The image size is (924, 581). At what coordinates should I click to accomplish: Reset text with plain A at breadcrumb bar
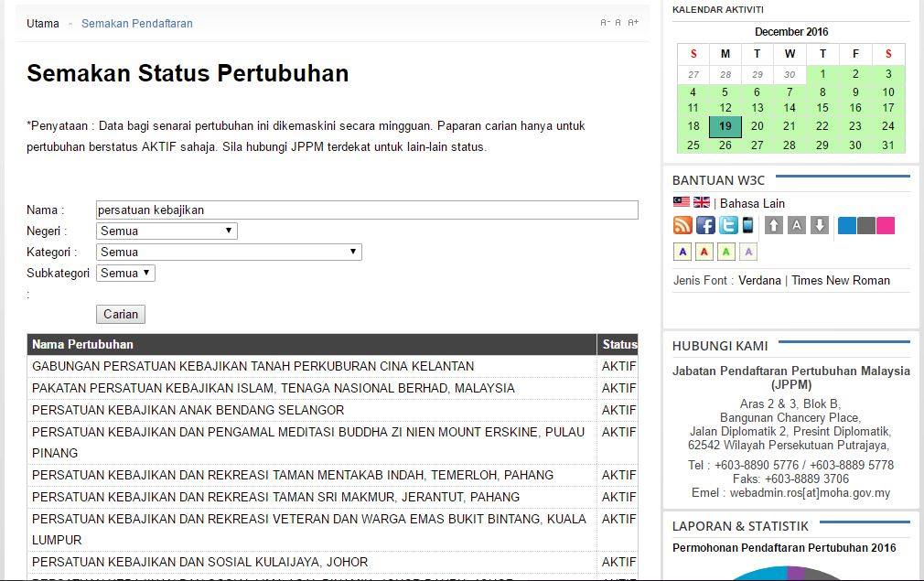point(618,22)
